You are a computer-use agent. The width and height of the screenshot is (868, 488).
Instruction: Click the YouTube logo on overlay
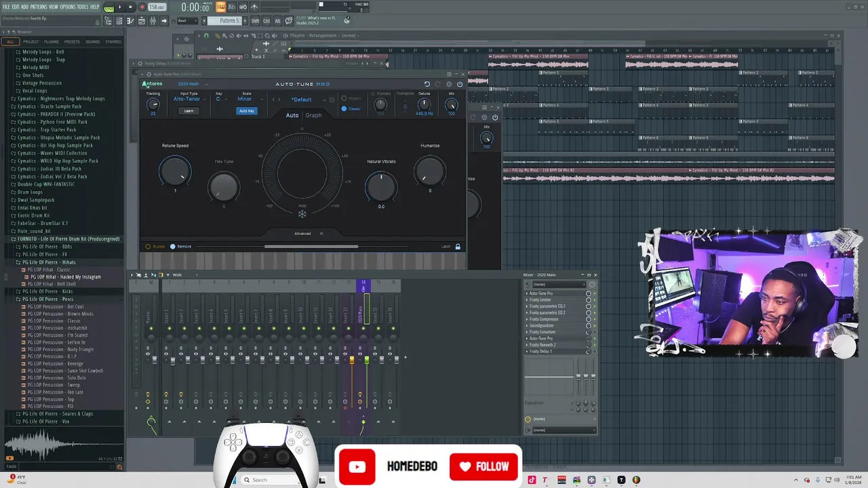click(x=357, y=466)
